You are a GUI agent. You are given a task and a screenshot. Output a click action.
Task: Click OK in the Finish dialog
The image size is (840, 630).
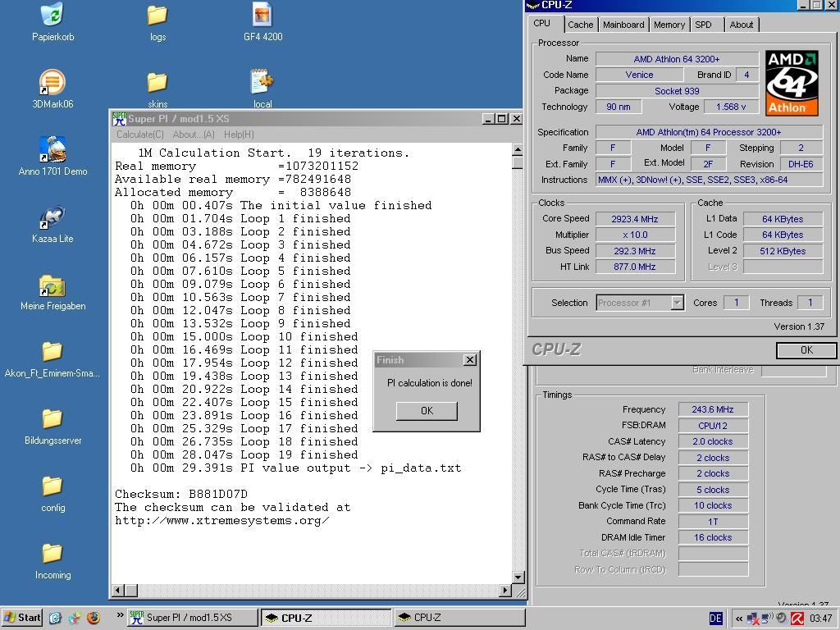click(x=427, y=411)
